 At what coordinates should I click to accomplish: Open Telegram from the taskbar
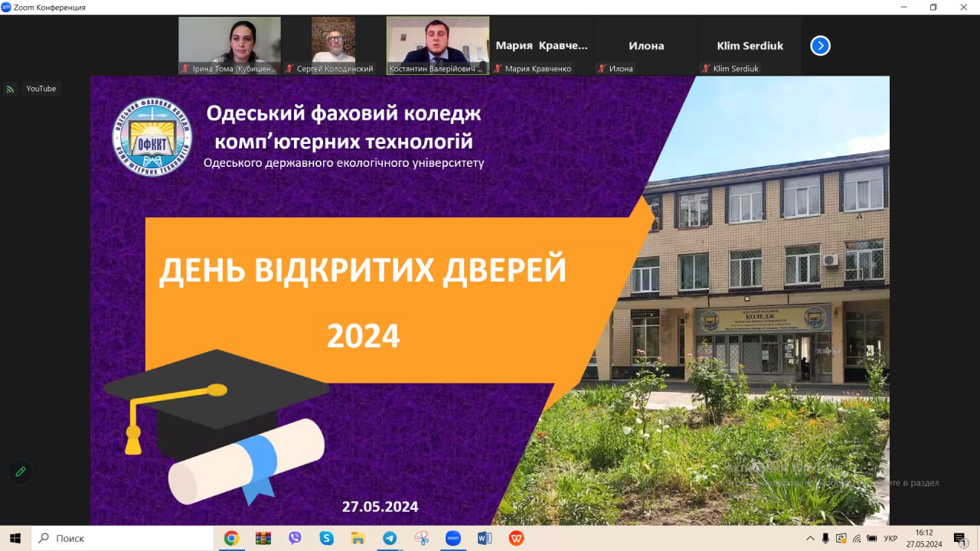(390, 538)
